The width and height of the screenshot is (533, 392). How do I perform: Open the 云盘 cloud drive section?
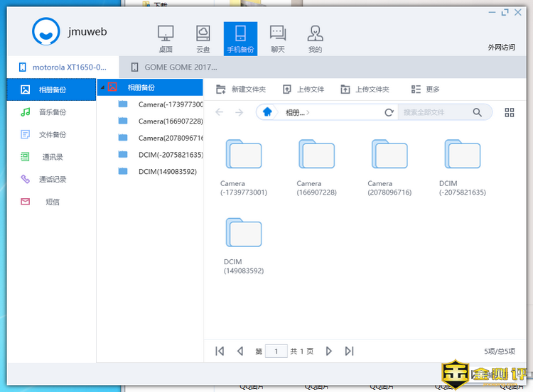click(x=203, y=38)
